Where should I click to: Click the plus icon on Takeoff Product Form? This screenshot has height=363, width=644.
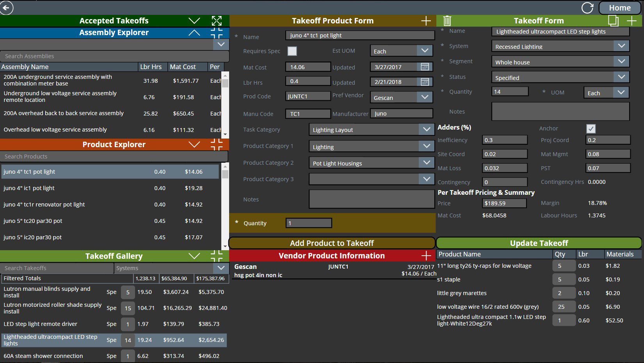426,21
